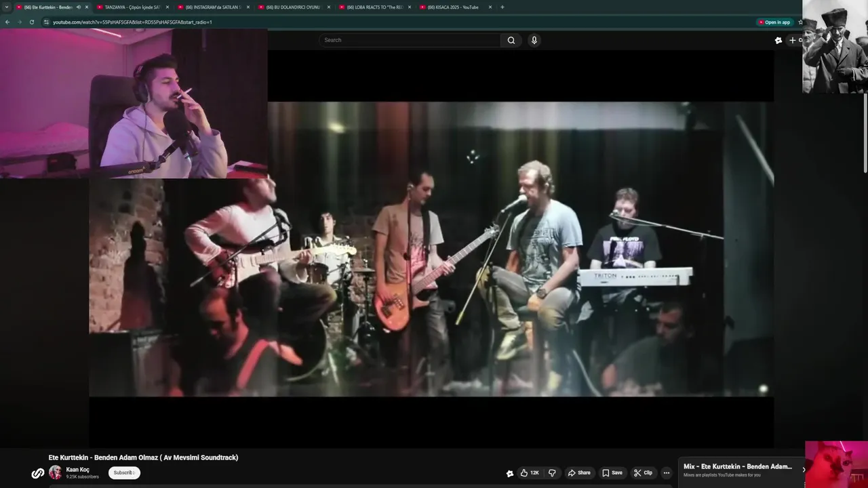
Task: Close the INSTAGRAM'da SATILAN tab
Action: pyautogui.click(x=248, y=7)
